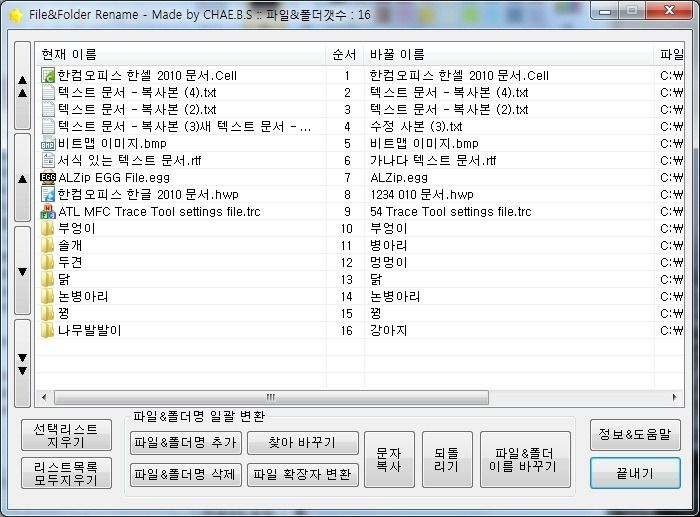Click the text file icon for 복사본 (4).txt
This screenshot has width=700, height=517.
point(48,92)
